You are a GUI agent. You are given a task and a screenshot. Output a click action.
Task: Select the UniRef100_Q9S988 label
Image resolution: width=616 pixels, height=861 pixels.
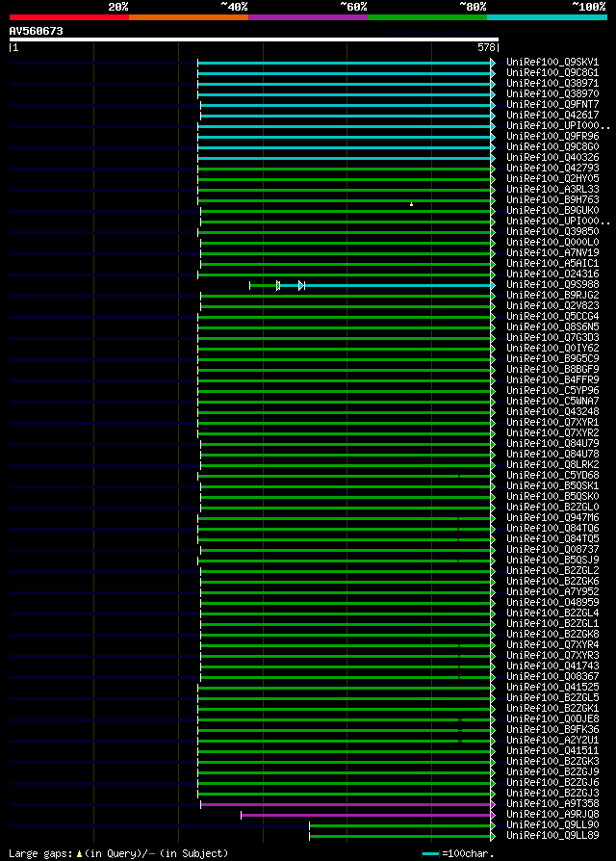coord(552,284)
